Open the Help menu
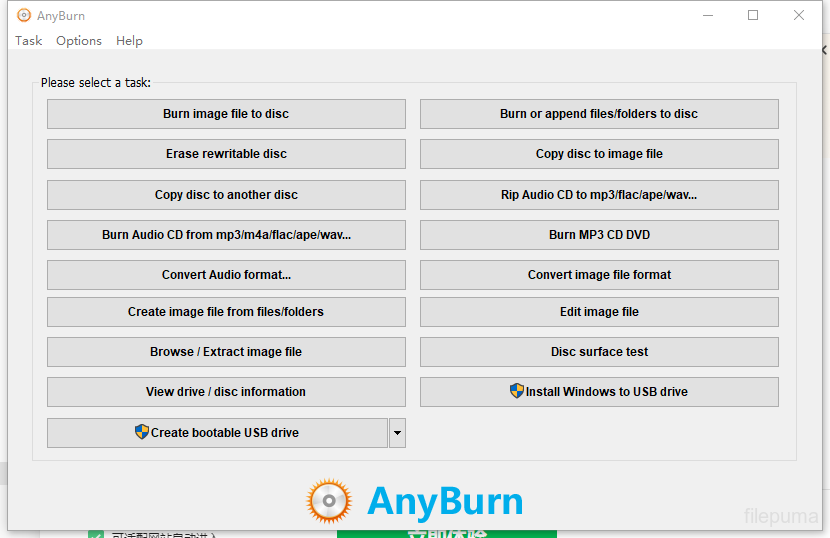830x538 pixels. (x=129, y=41)
